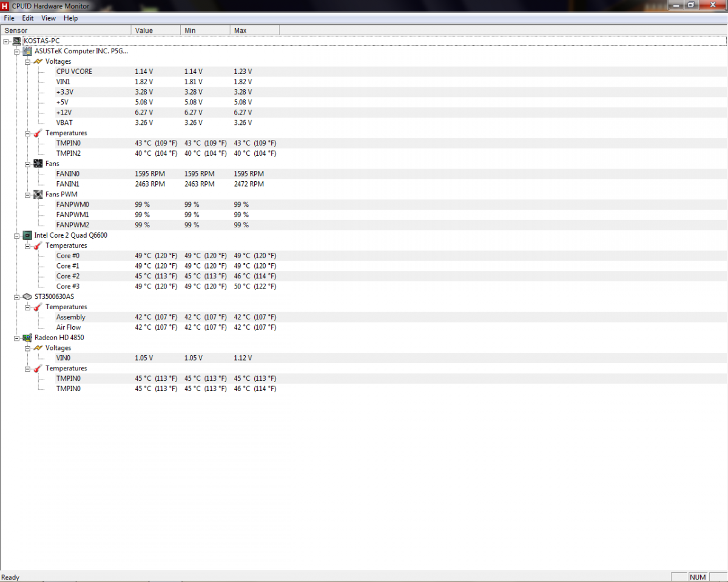Screen dimensions: 728x582
Task: Collapse the Radeon HD 4850 Voltages group
Action: tap(27, 348)
